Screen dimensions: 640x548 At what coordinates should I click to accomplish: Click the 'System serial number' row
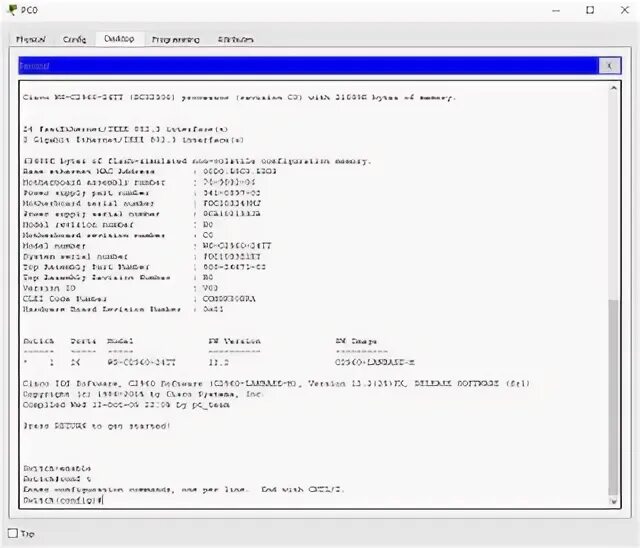(x=142, y=256)
